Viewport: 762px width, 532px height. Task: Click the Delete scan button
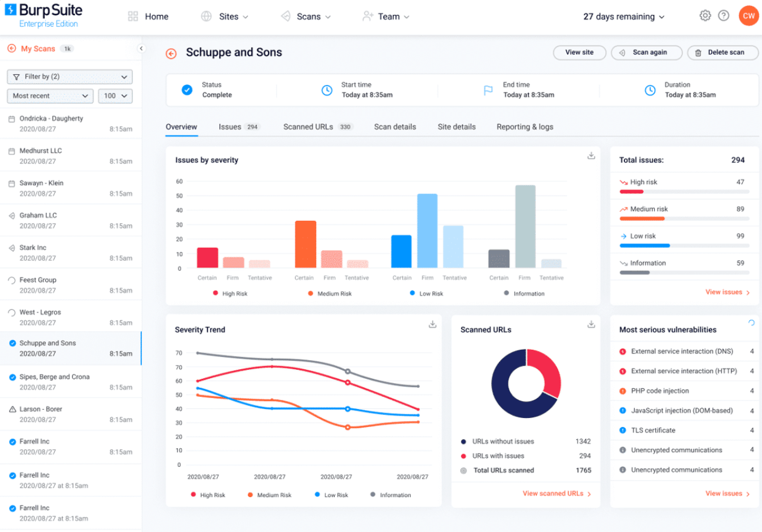coord(723,52)
